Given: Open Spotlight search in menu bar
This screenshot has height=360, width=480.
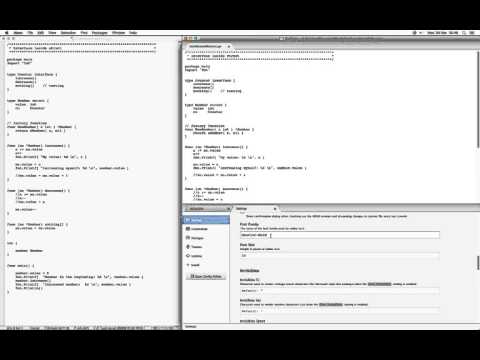Looking at the screenshot, I should click(x=464, y=33).
